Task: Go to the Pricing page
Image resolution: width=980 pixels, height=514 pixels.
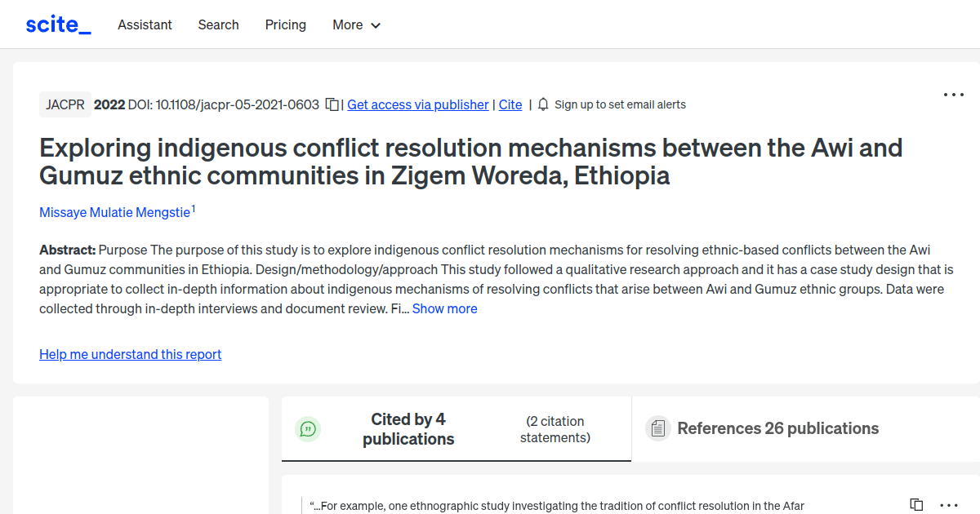Action: click(x=285, y=24)
